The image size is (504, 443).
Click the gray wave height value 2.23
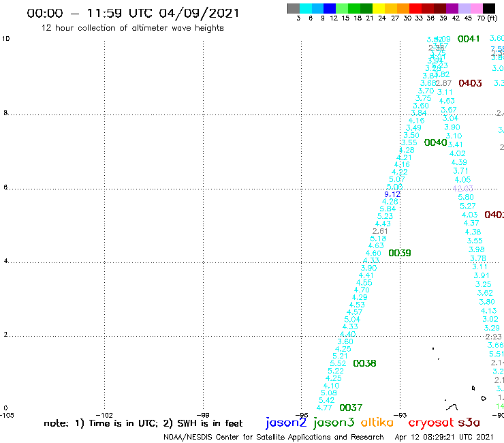click(x=493, y=337)
